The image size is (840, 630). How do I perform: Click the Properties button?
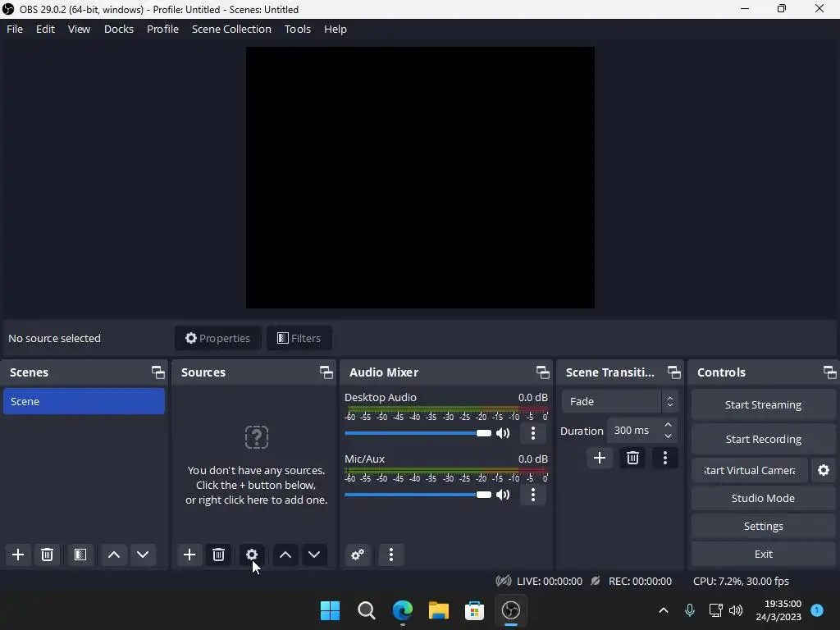click(218, 338)
